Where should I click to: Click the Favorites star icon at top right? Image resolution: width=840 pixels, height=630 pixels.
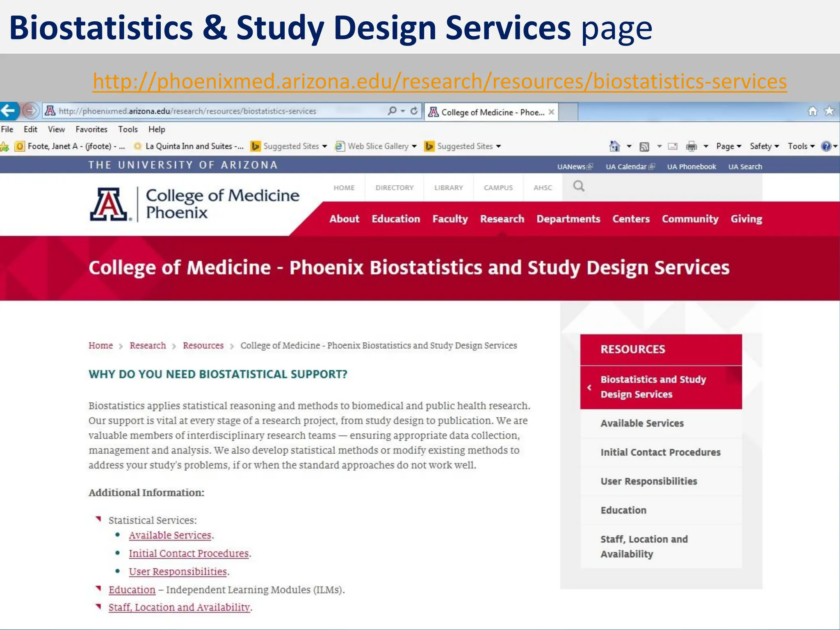[x=829, y=111]
